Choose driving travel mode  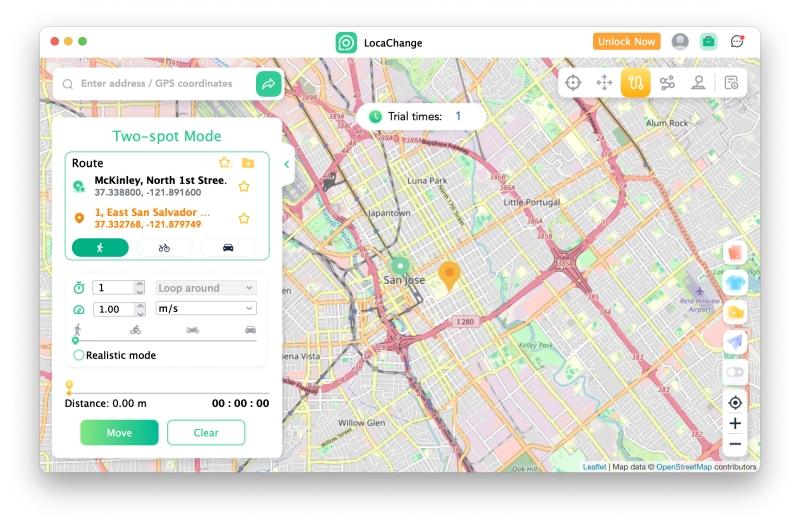pyautogui.click(x=228, y=248)
